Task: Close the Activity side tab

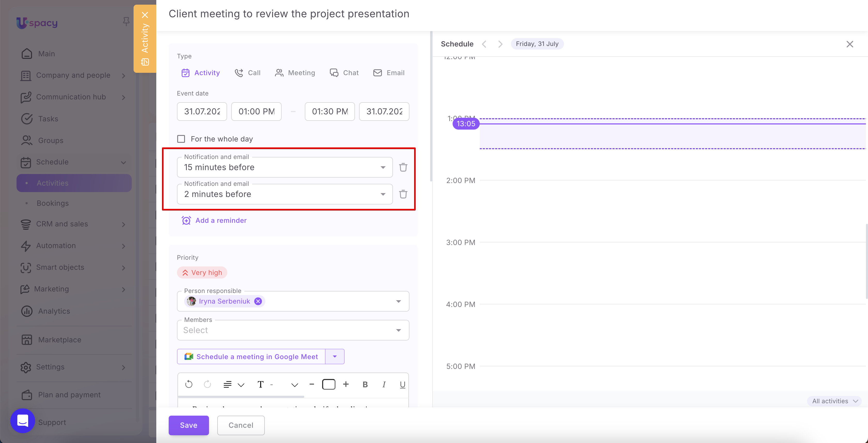Action: (x=145, y=15)
